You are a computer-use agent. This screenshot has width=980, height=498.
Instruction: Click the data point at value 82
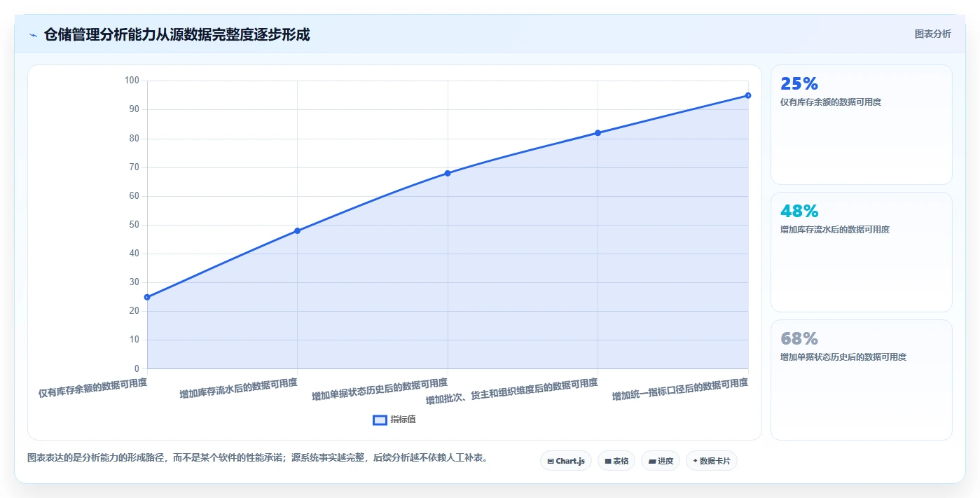coord(598,133)
